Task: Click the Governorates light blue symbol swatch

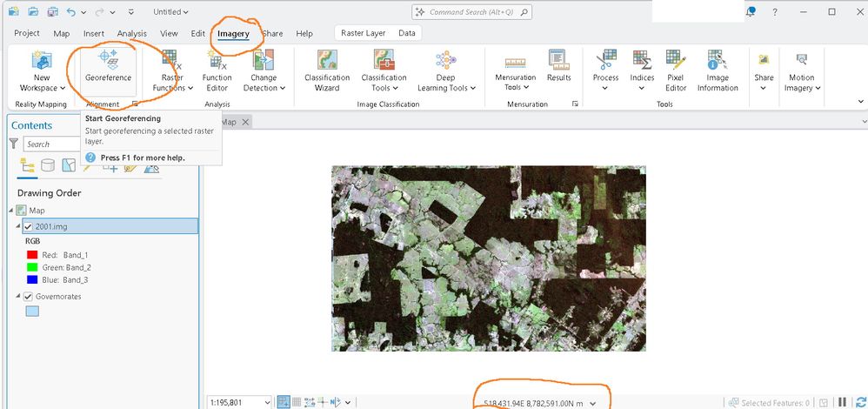Action: tap(33, 312)
